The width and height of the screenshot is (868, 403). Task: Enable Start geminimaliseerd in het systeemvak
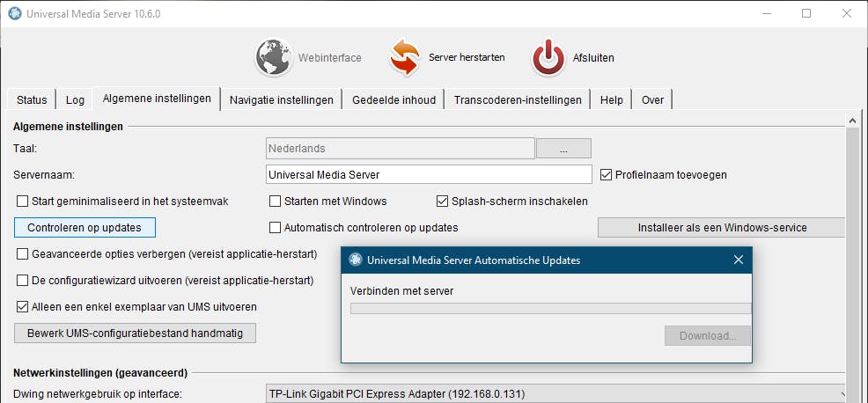pyautogui.click(x=22, y=201)
